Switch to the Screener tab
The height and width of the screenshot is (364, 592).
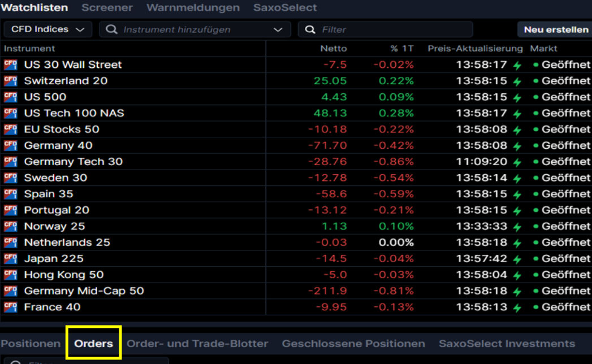point(107,8)
